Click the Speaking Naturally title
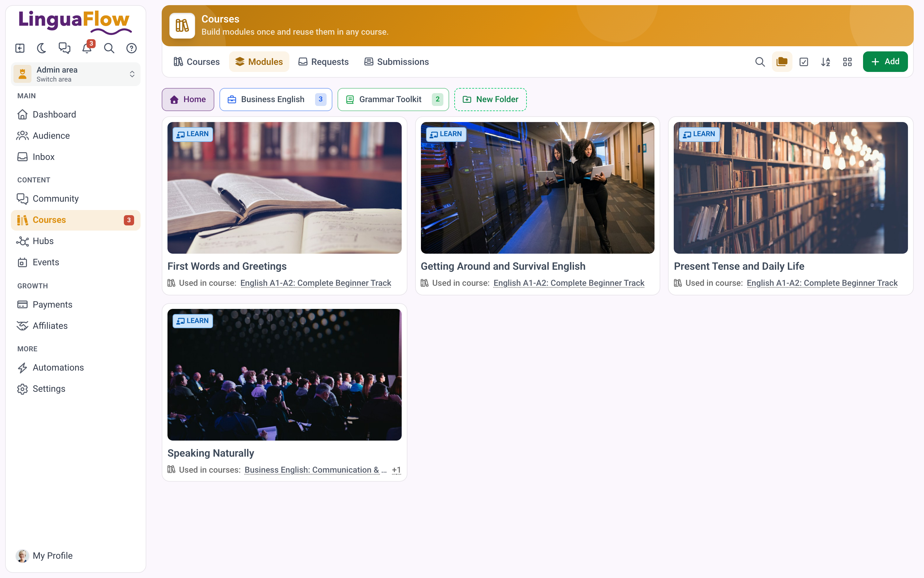Viewport: 924px width, 578px height. tap(211, 453)
